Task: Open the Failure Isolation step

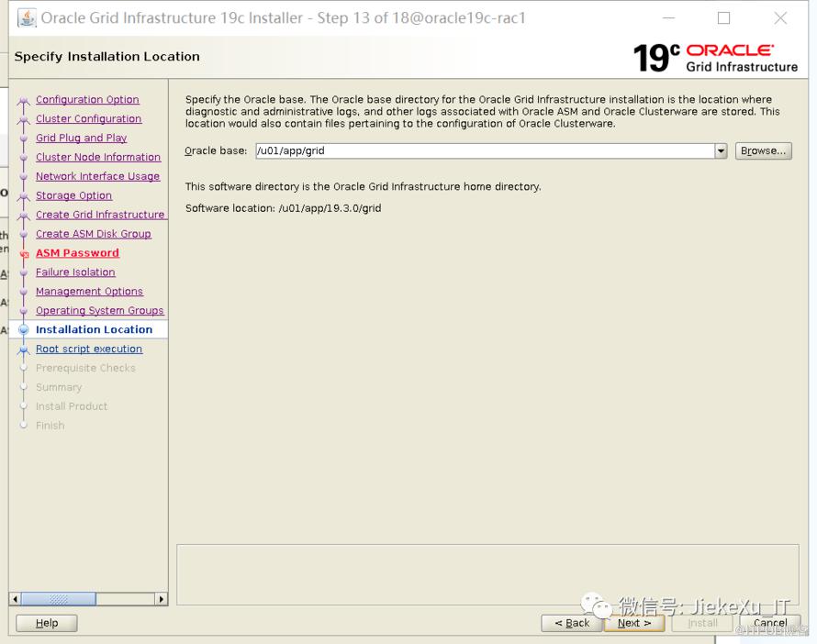Action: point(75,272)
